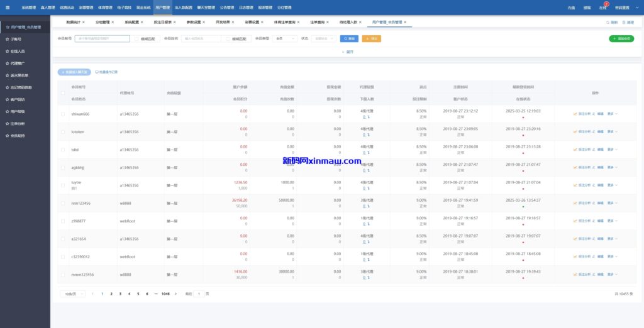The width and height of the screenshot is (644, 328).
Task: Click the subordinate user icon in nnn123456 row
Action: pyautogui.click(x=364, y=206)
